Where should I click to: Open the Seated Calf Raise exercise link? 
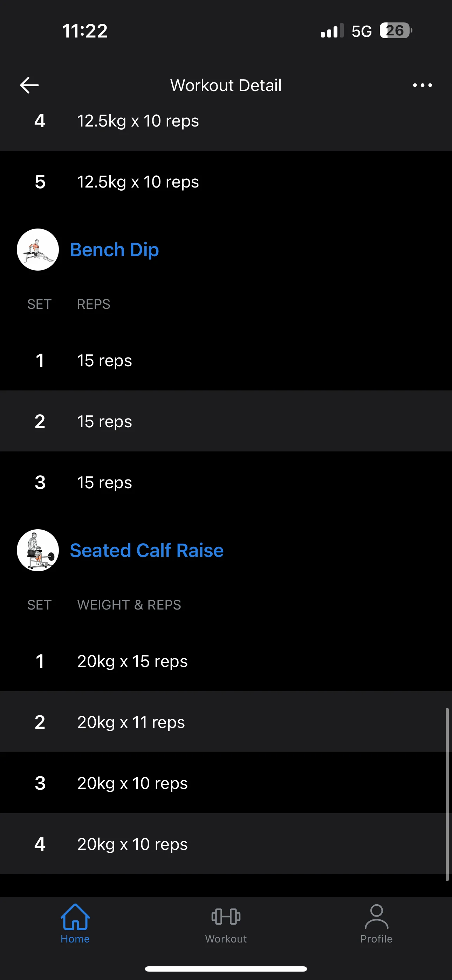146,551
